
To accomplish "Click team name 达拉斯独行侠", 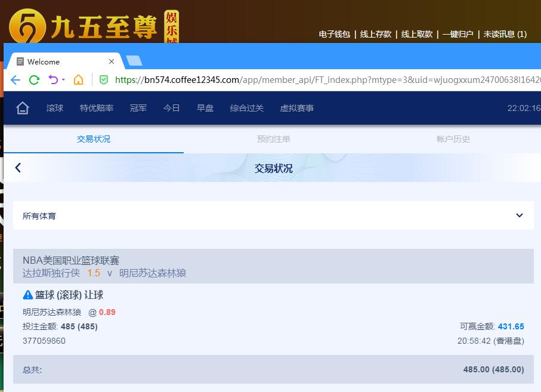I will click(51, 273).
